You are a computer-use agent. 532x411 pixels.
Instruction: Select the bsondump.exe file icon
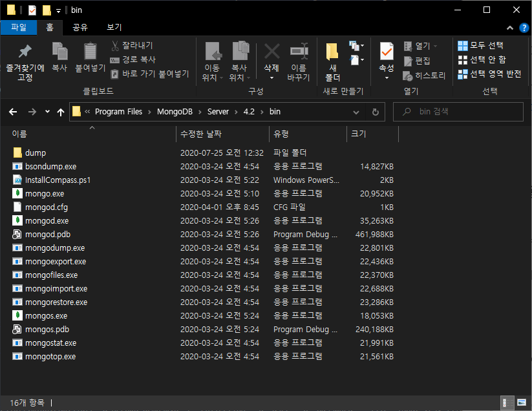click(17, 166)
